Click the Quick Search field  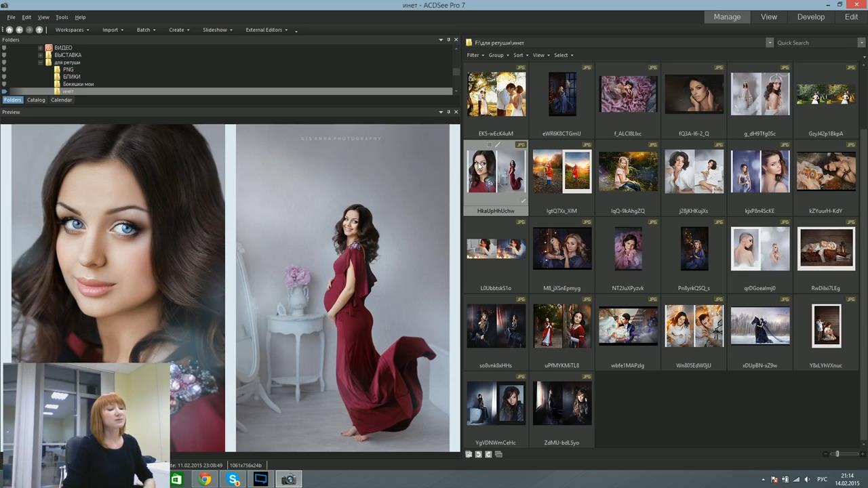[816, 43]
